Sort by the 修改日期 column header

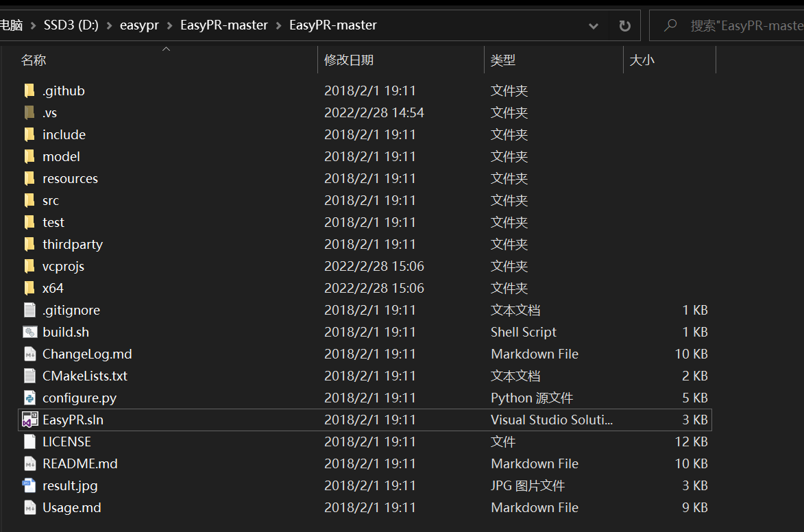coord(349,60)
